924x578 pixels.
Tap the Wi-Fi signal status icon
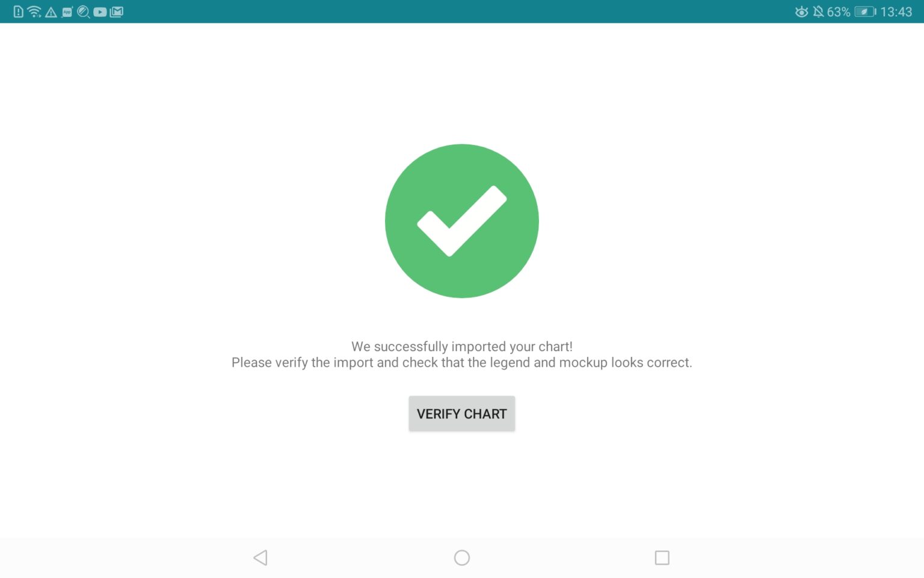click(x=34, y=11)
